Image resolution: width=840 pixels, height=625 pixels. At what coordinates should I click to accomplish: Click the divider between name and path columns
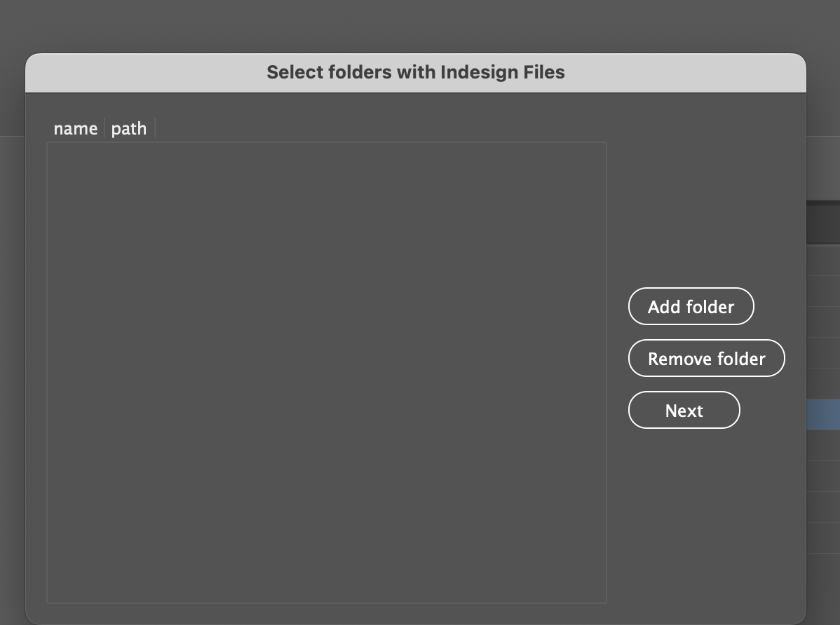[104, 129]
